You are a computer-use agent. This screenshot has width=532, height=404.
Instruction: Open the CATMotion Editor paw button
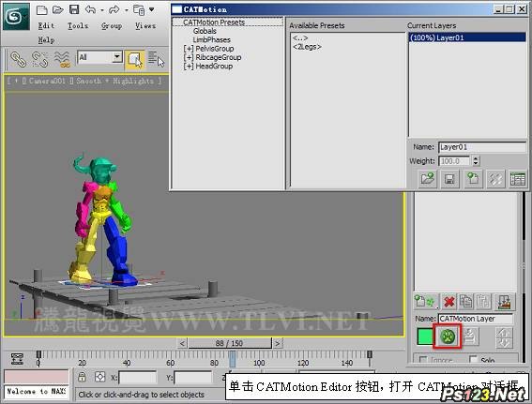(448, 337)
